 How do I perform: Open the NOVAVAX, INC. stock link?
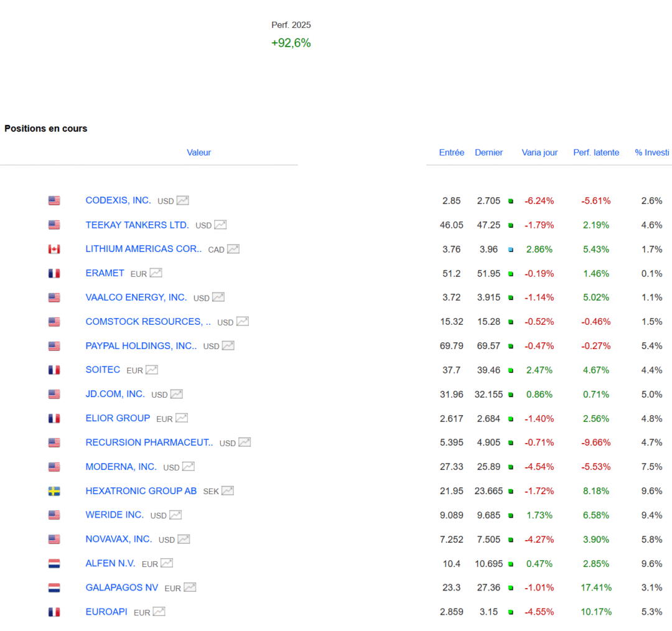click(x=119, y=539)
